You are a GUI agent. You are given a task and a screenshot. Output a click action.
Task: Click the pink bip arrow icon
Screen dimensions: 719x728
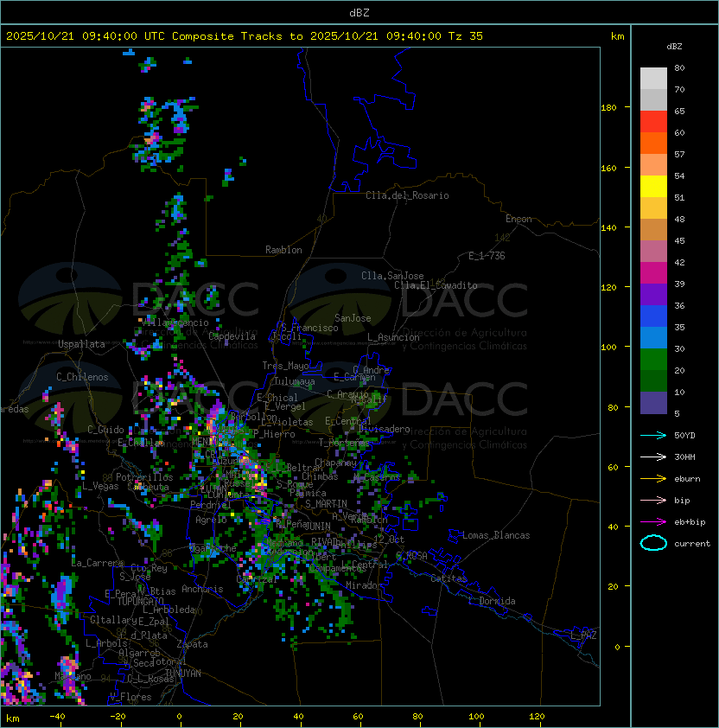point(653,501)
